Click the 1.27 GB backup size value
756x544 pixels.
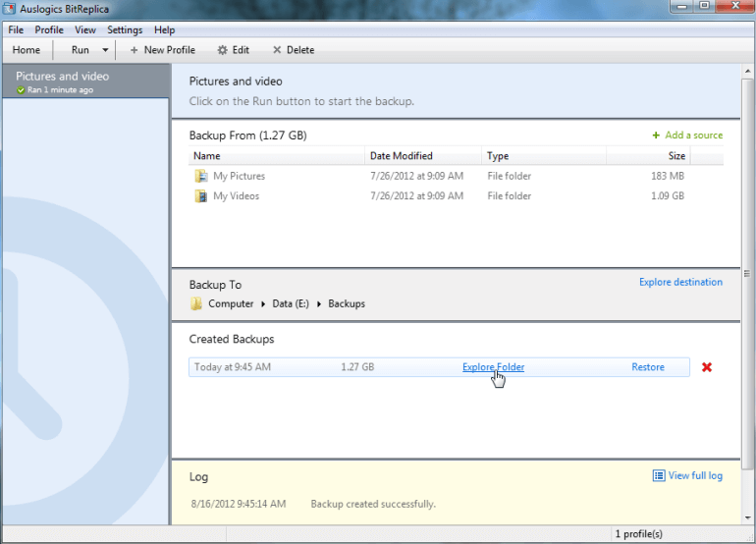point(357,367)
